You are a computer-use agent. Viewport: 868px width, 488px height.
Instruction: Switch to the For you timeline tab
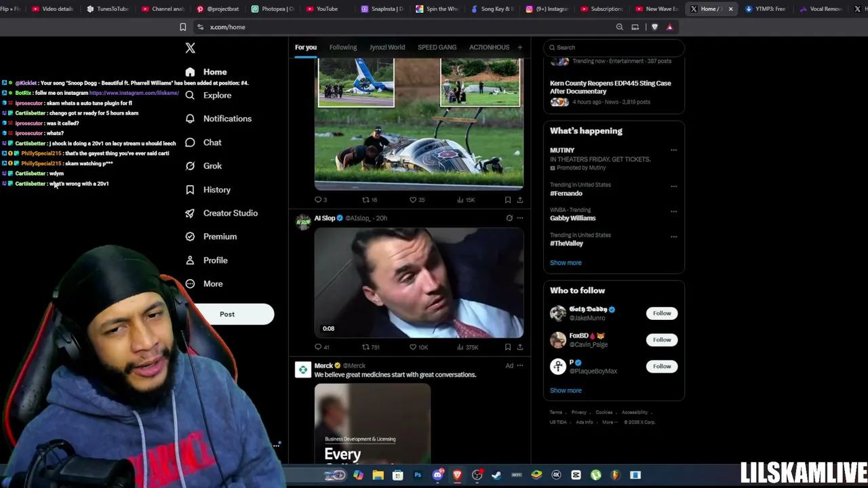306,47
